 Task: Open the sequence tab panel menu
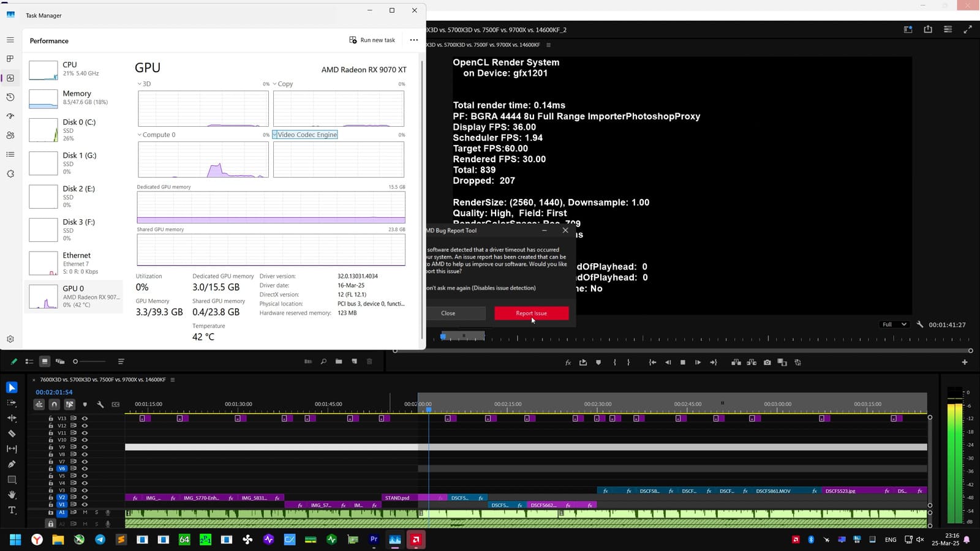(172, 380)
